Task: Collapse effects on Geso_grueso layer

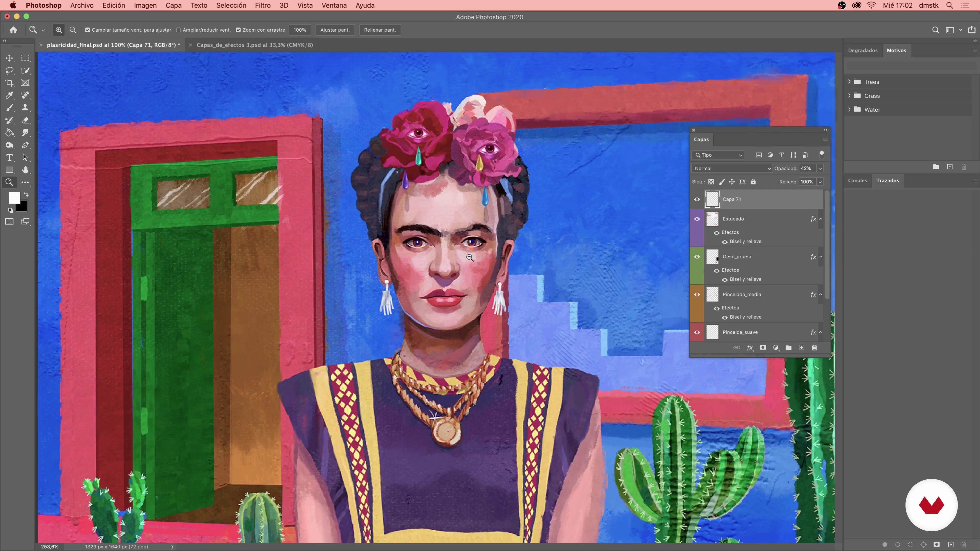Action: [820, 257]
